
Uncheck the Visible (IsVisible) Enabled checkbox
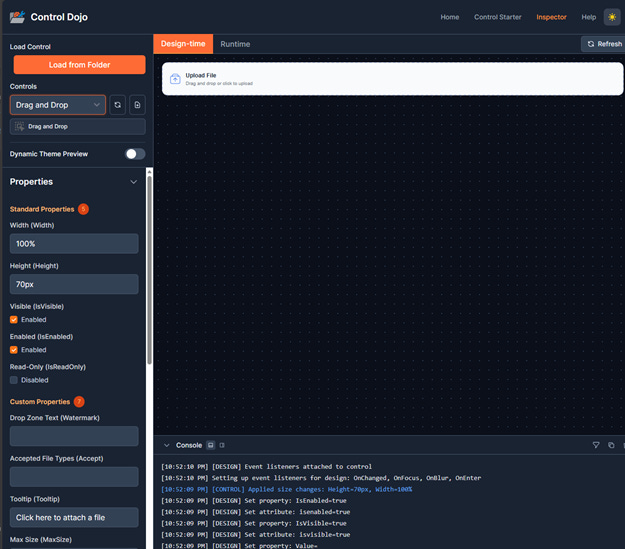point(14,320)
